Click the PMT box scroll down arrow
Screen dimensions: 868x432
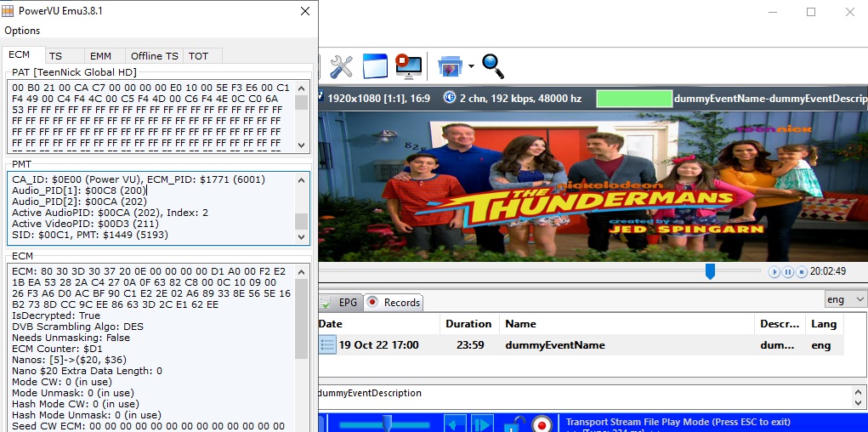[301, 237]
